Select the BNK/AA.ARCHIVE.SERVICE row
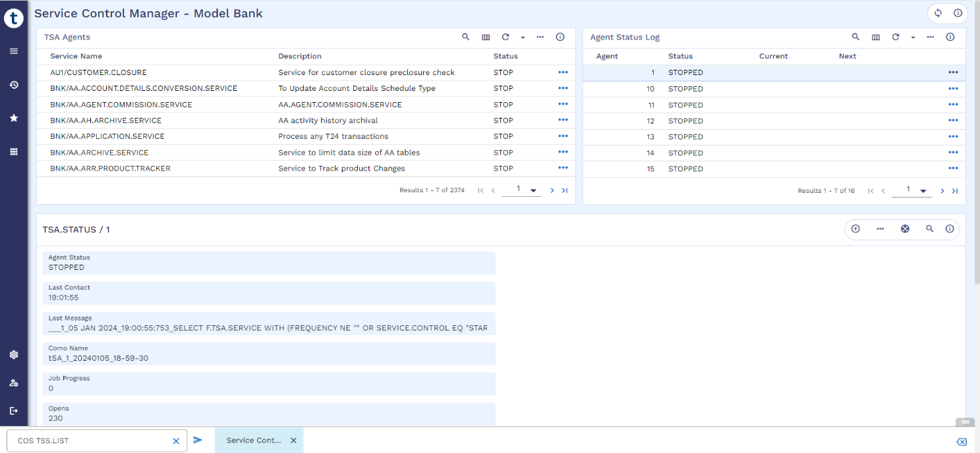980x453 pixels. pos(99,153)
